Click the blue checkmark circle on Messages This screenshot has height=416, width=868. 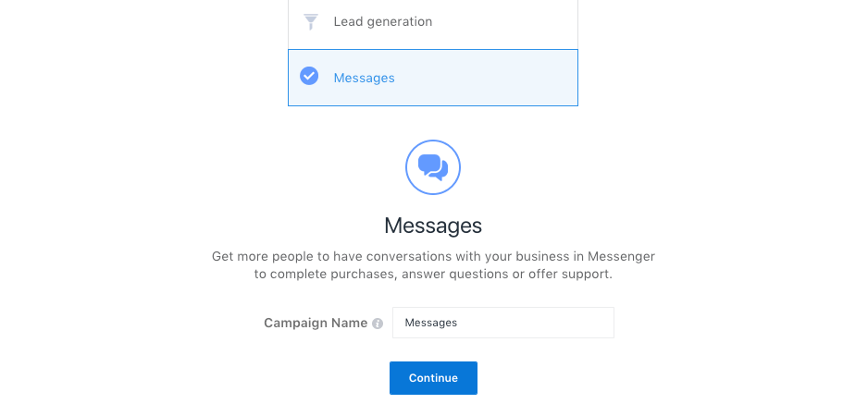(x=309, y=76)
